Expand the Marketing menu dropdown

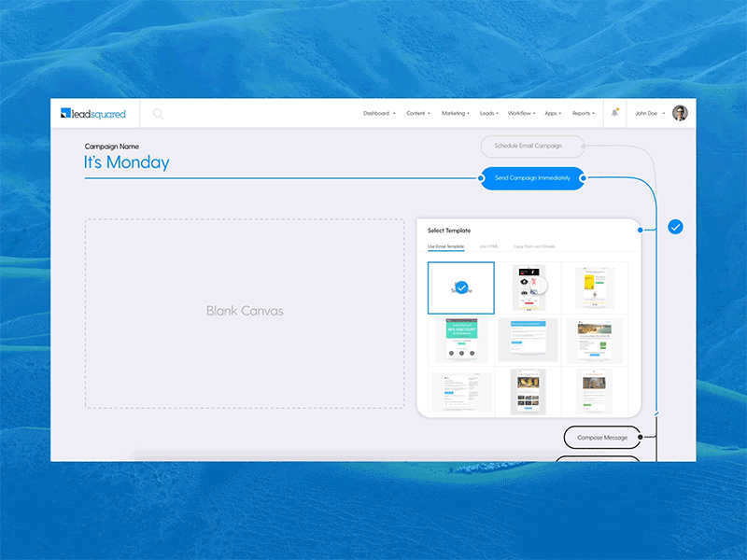coord(455,112)
